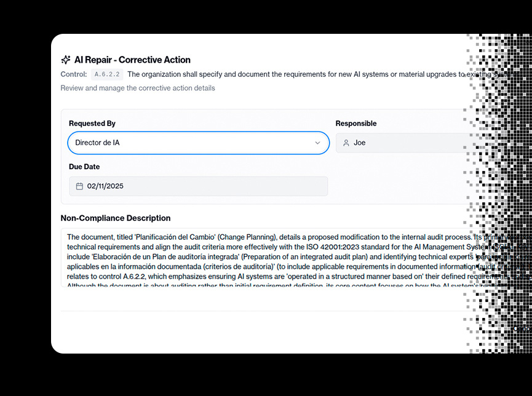
Task: Click the 'AI Repair - Corrective Action' title
Action: [x=132, y=60]
